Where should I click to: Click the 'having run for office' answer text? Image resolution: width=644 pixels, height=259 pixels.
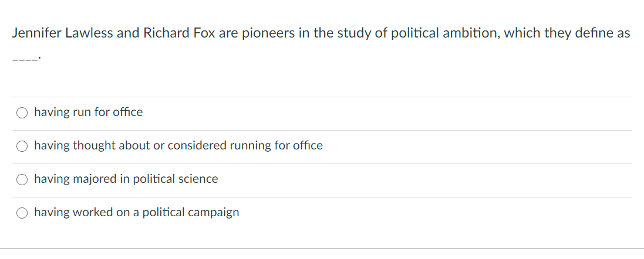88,112
